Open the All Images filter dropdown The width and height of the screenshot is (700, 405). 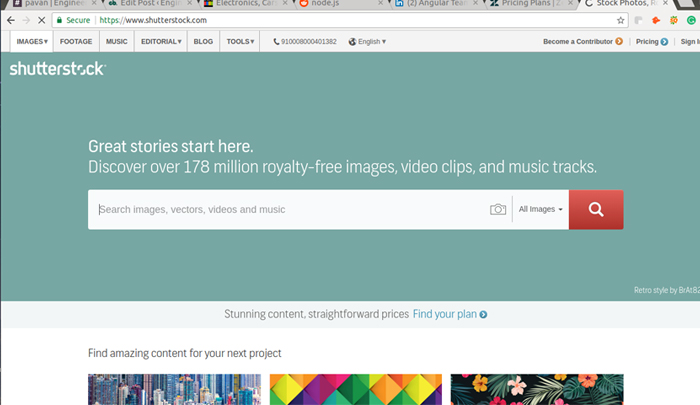[541, 209]
